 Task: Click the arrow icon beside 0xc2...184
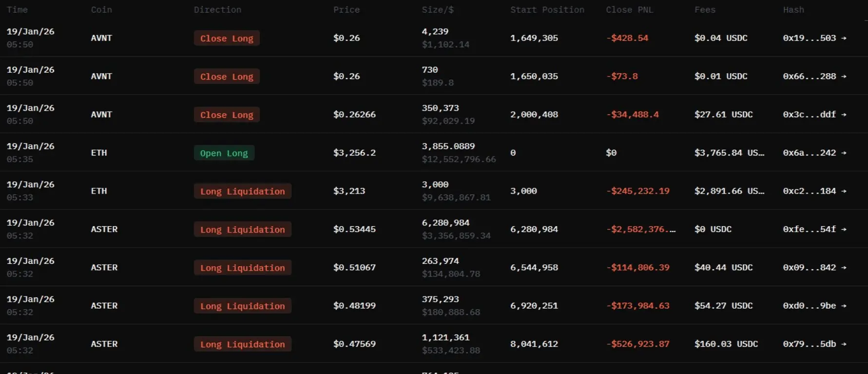coord(844,191)
